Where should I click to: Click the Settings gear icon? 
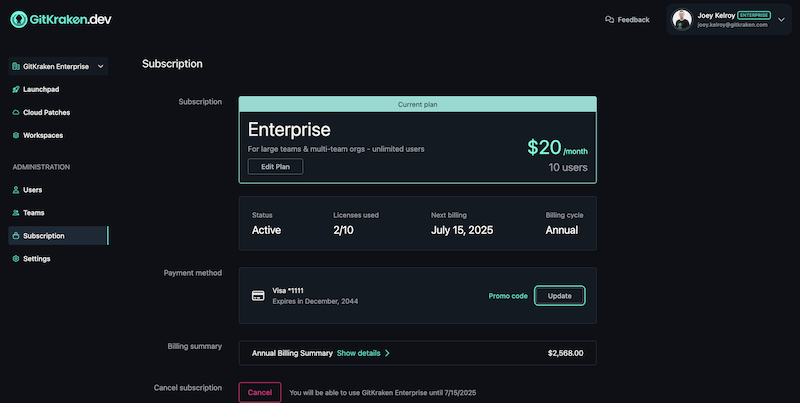(16, 259)
